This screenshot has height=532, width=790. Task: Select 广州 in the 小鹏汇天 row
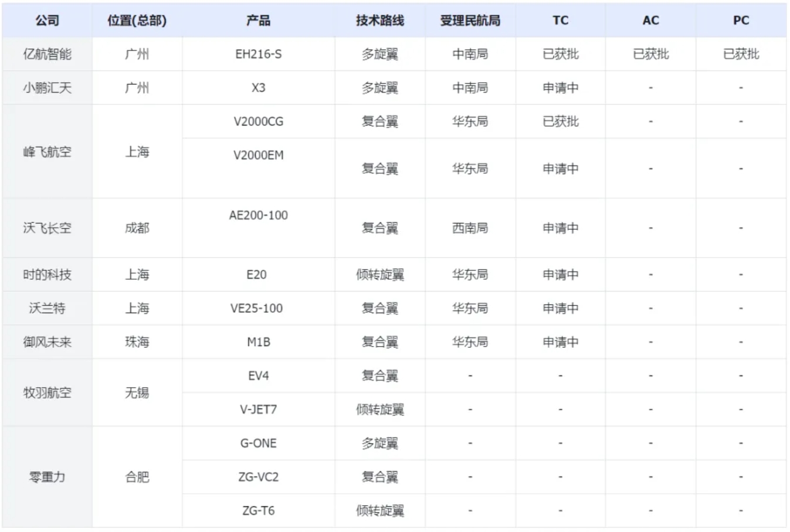tap(137, 88)
